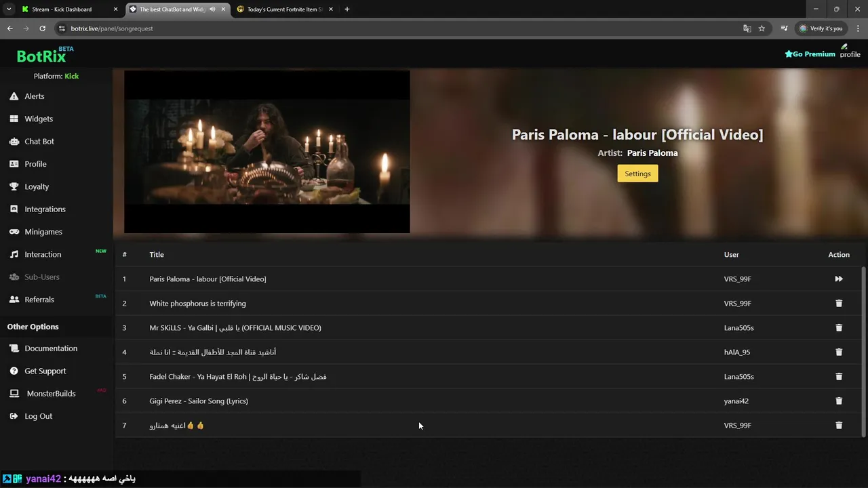Click the site info icon in address bar

coord(62,28)
